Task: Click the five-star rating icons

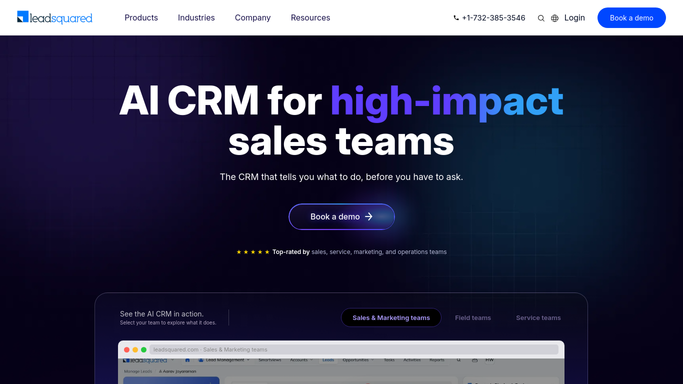Action: (253, 252)
